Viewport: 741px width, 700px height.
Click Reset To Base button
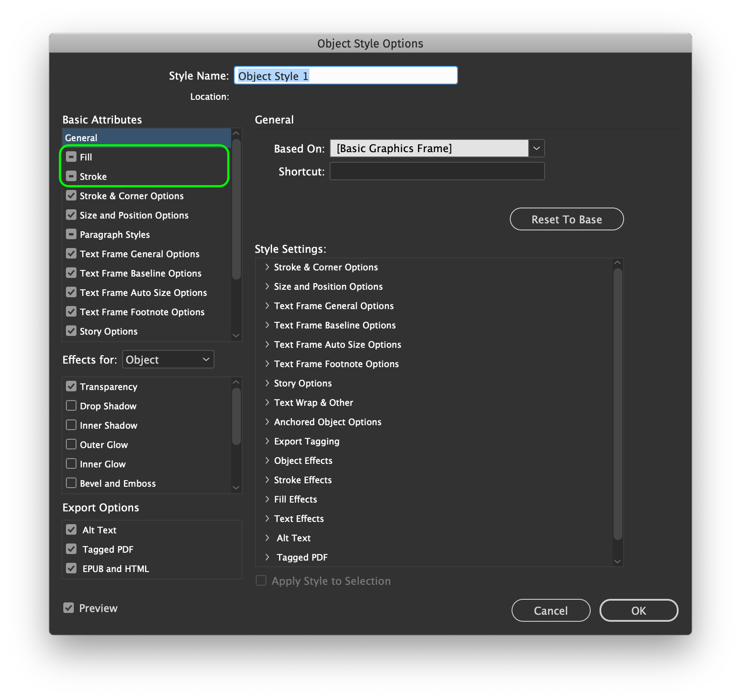567,219
